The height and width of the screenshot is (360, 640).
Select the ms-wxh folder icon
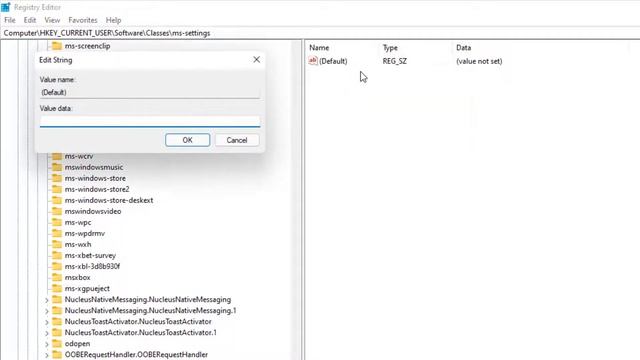(57, 244)
